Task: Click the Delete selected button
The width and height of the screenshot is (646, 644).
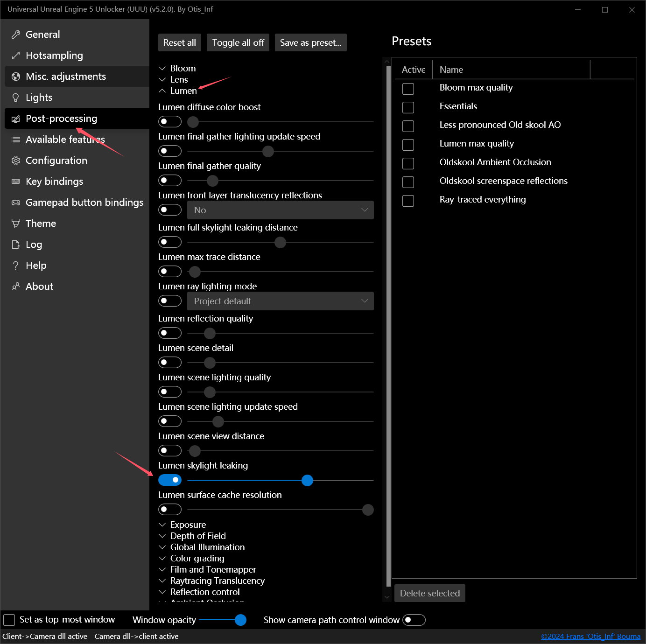Action: (430, 593)
